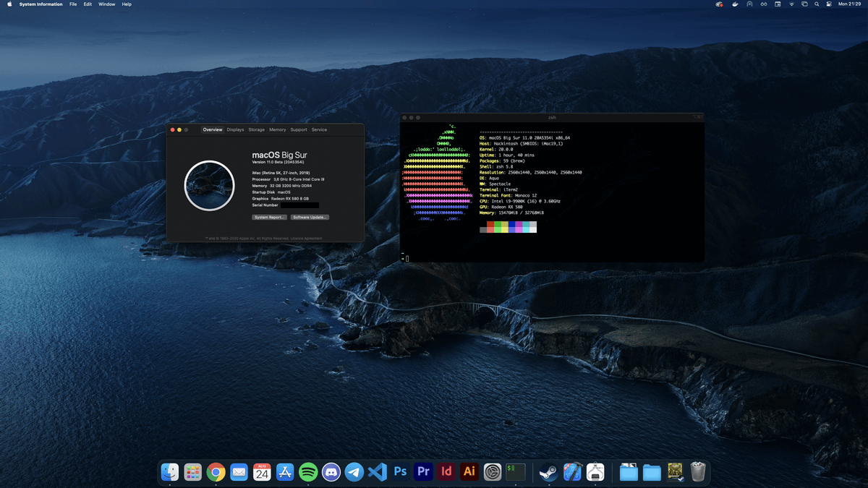Click Graphics Radeon RX 580 8 GB line

tap(281, 199)
